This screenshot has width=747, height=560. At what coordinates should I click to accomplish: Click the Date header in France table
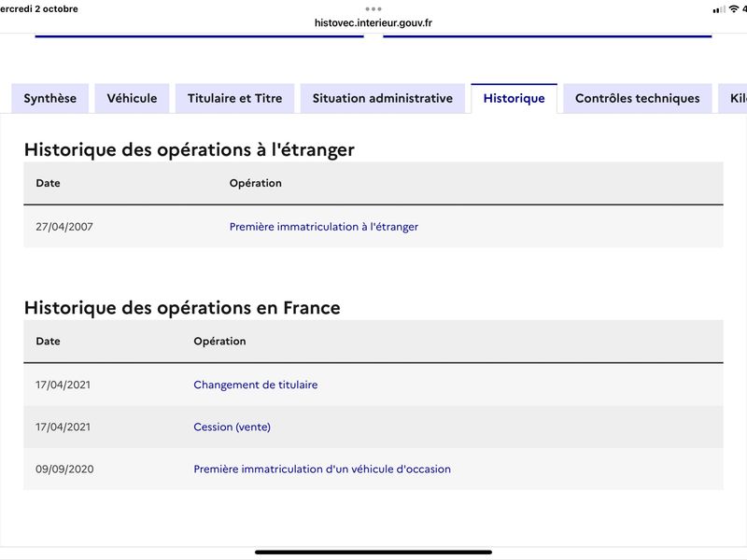coord(49,342)
